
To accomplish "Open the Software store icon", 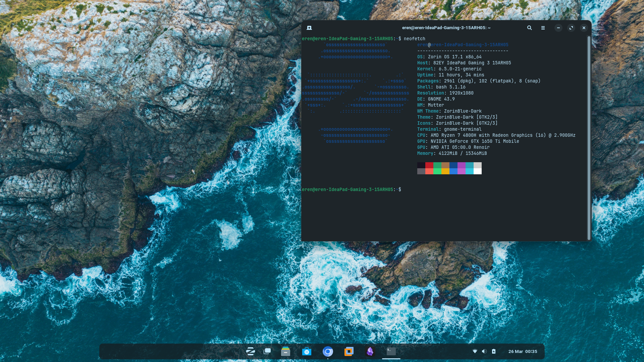I will coord(307,351).
